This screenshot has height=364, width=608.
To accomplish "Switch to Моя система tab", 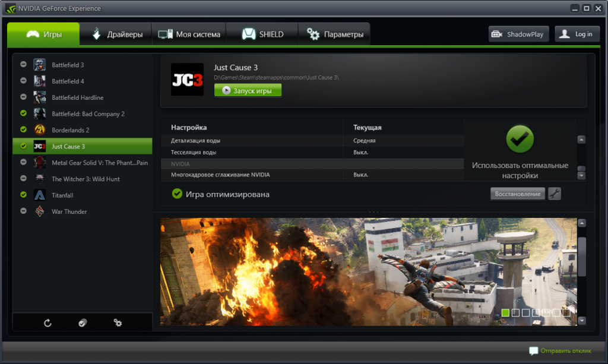I will (x=189, y=34).
